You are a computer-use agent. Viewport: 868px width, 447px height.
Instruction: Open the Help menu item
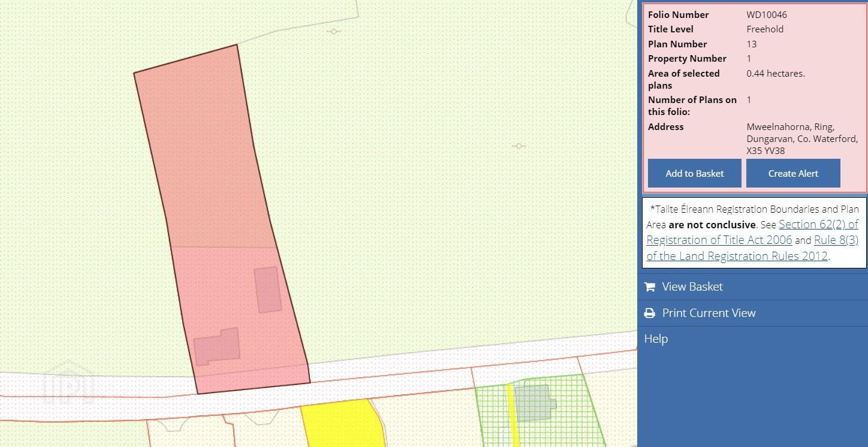(x=752, y=339)
